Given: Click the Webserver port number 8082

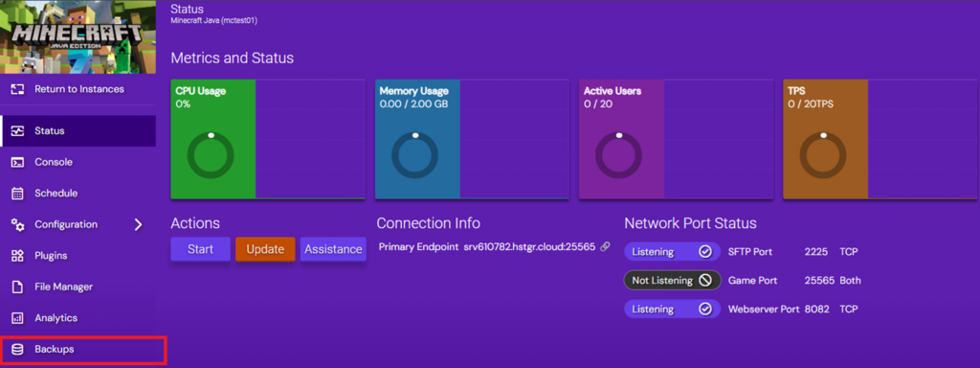Looking at the screenshot, I should tap(817, 310).
